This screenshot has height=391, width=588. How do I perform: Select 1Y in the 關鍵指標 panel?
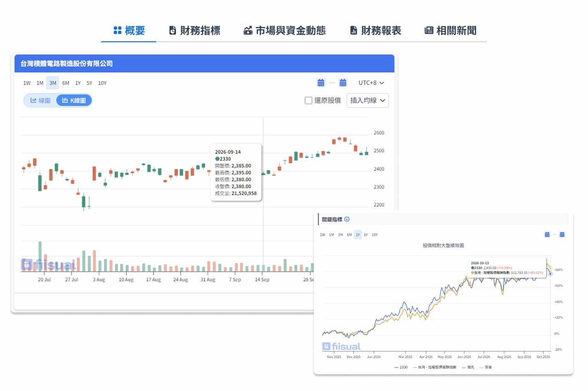358,235
